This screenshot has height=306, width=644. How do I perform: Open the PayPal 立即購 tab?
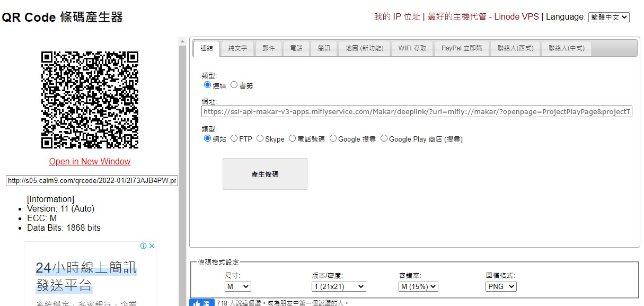[462, 48]
